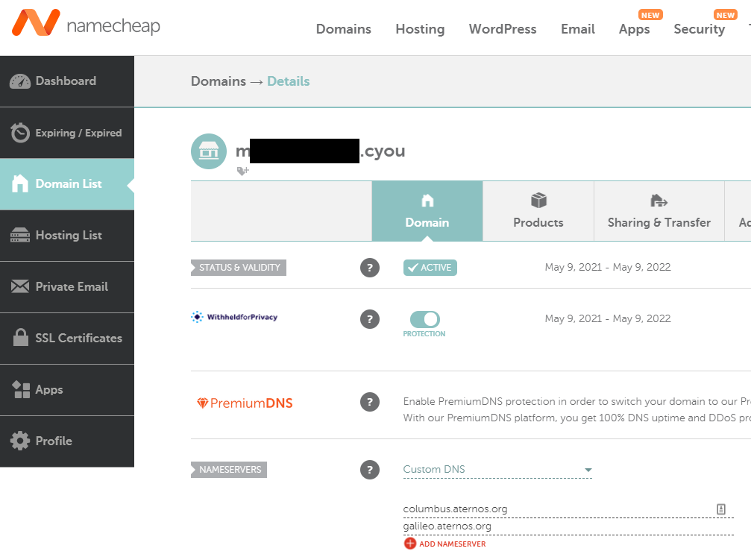The image size is (751, 560).
Task: Click the NEW badge above Apps
Action: [650, 15]
